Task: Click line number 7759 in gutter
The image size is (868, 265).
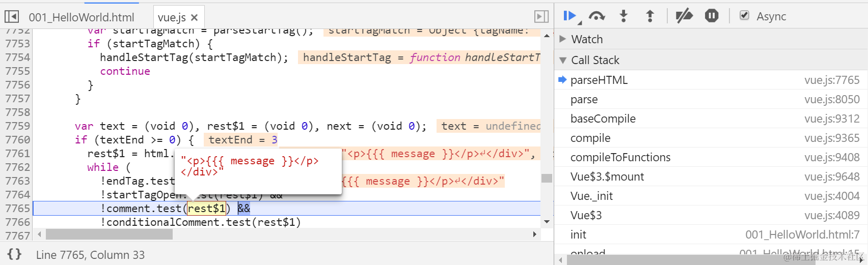Action: 18,126
